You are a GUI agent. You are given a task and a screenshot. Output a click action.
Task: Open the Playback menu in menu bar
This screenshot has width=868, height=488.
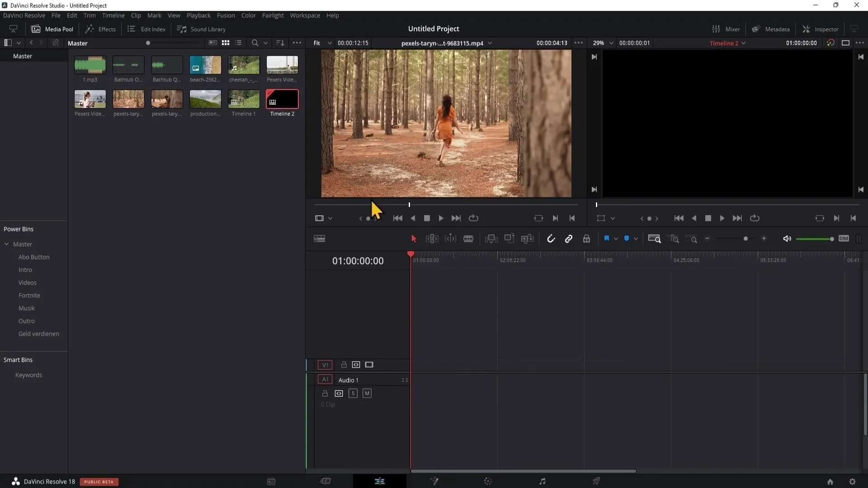[x=198, y=15]
